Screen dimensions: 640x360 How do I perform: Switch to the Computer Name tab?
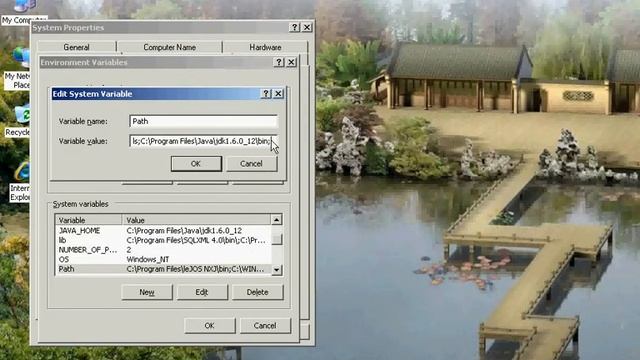click(169, 47)
